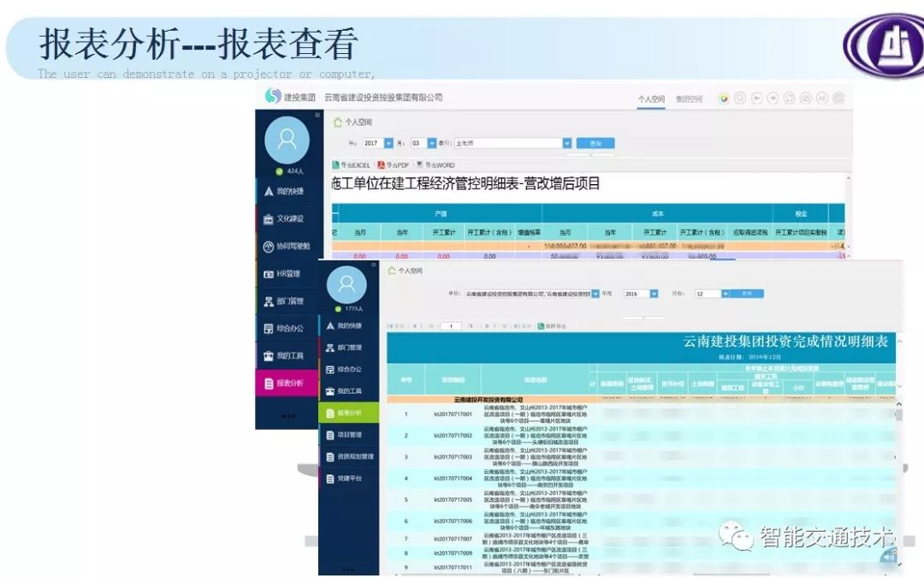The width and height of the screenshot is (924, 578).
Task: Switch to 个人空间 tab in header
Action: click(x=651, y=99)
